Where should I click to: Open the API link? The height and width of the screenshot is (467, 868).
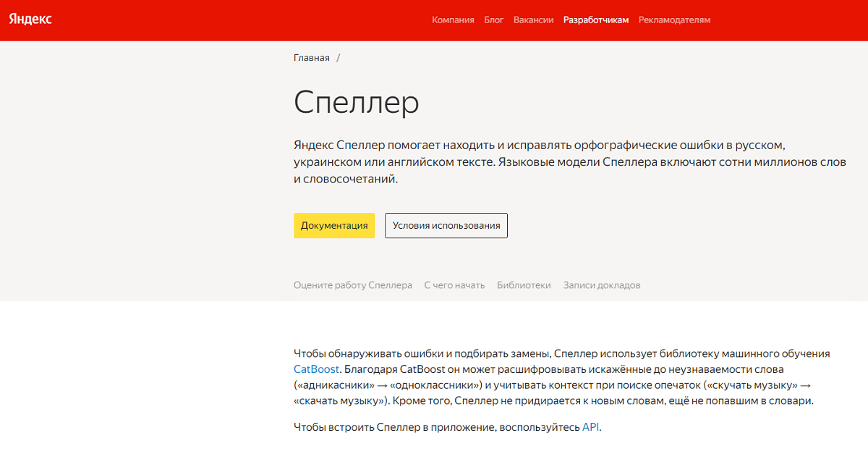[590, 427]
